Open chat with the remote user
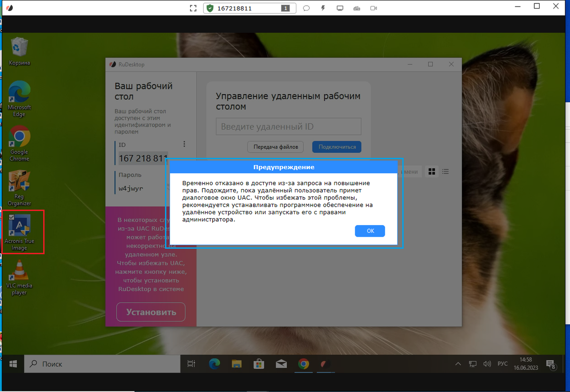Viewport: 570px width, 392px height. [x=306, y=8]
